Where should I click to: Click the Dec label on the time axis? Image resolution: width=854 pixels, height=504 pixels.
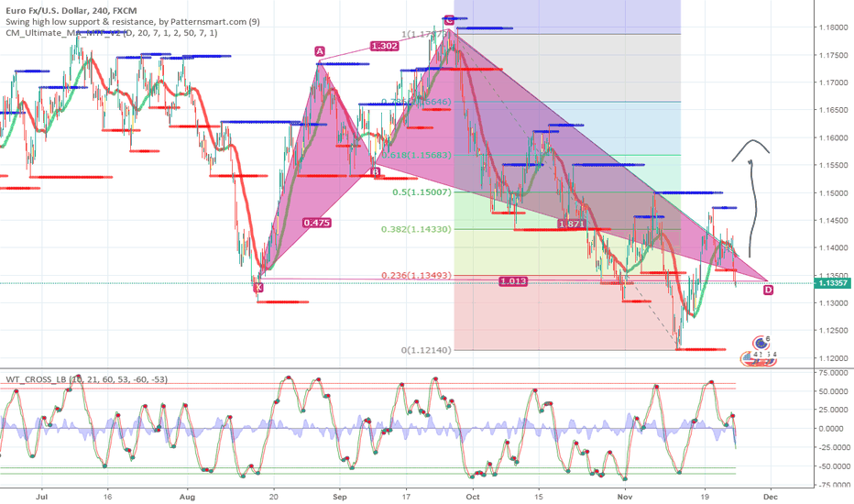click(x=770, y=497)
